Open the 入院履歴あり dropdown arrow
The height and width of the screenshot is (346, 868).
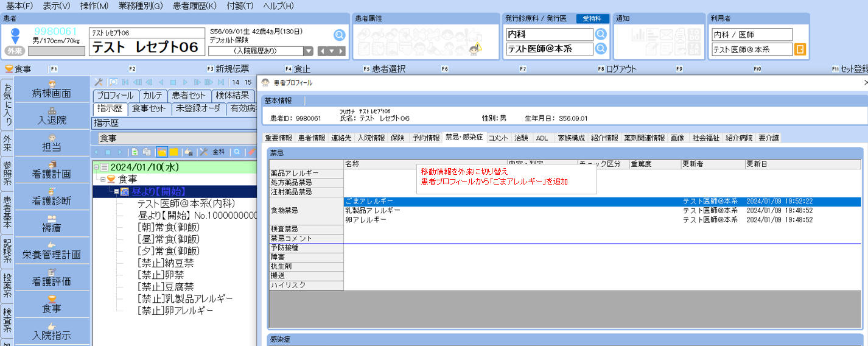309,51
